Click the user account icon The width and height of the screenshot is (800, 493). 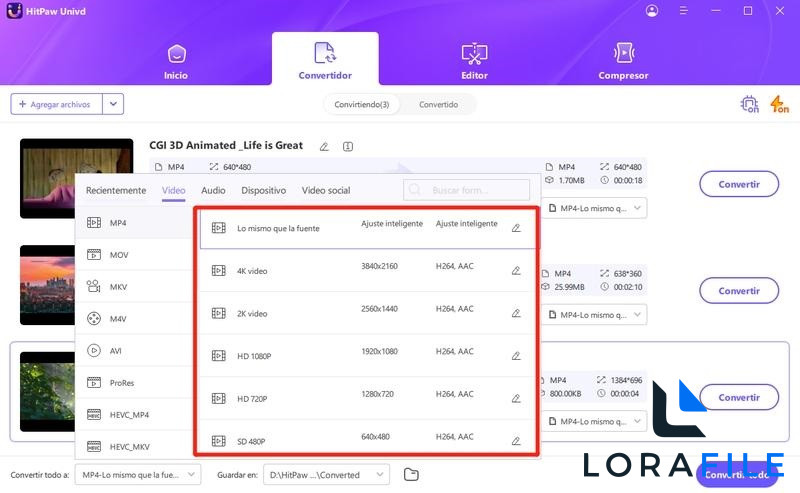click(652, 11)
